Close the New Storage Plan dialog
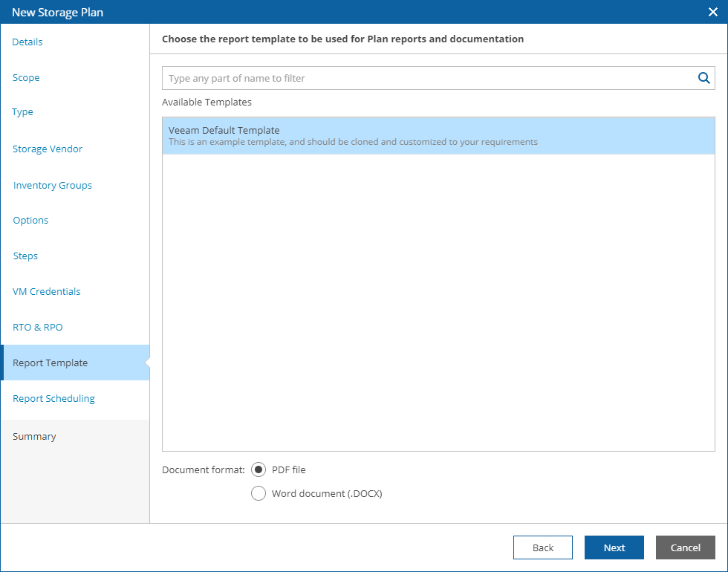Screen dimensions: 728x572 coord(713,12)
